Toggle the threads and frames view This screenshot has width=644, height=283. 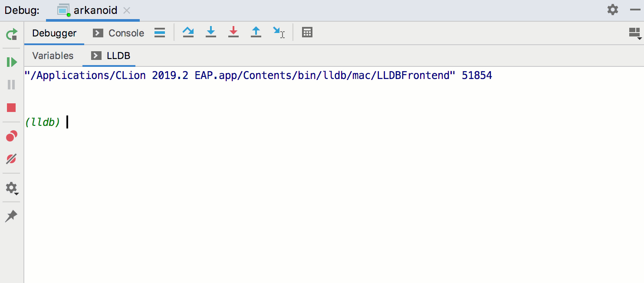pos(159,33)
